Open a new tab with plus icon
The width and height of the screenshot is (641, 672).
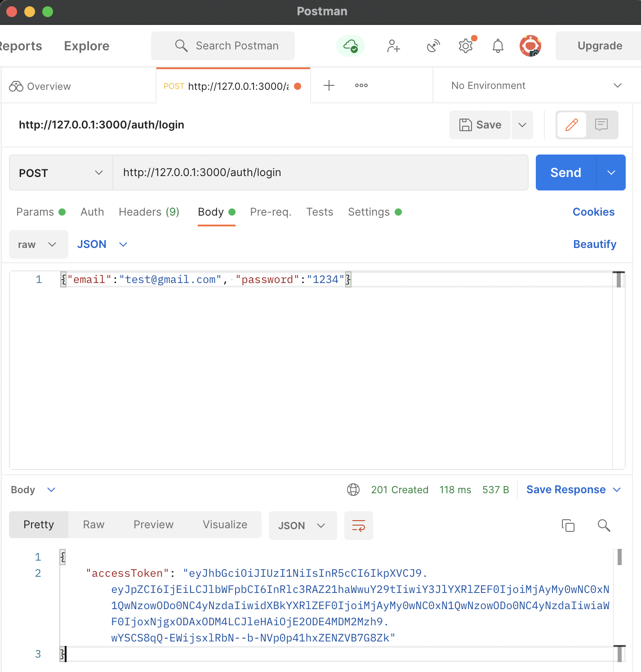(x=329, y=85)
